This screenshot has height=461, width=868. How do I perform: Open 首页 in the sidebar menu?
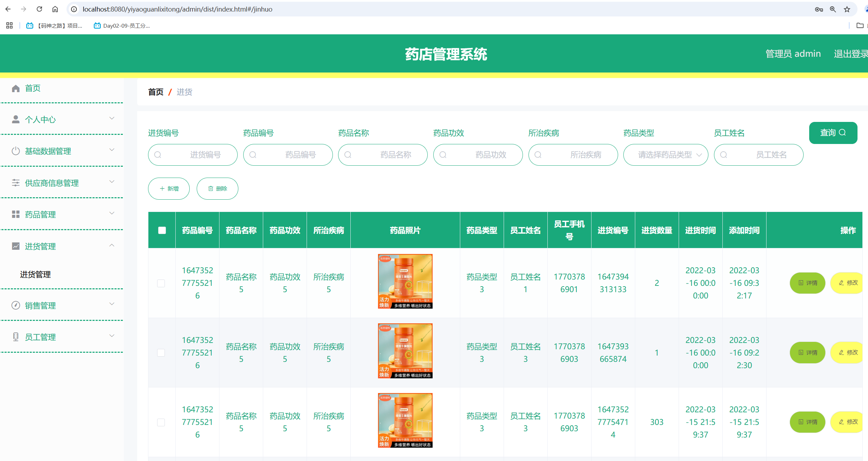coord(33,88)
